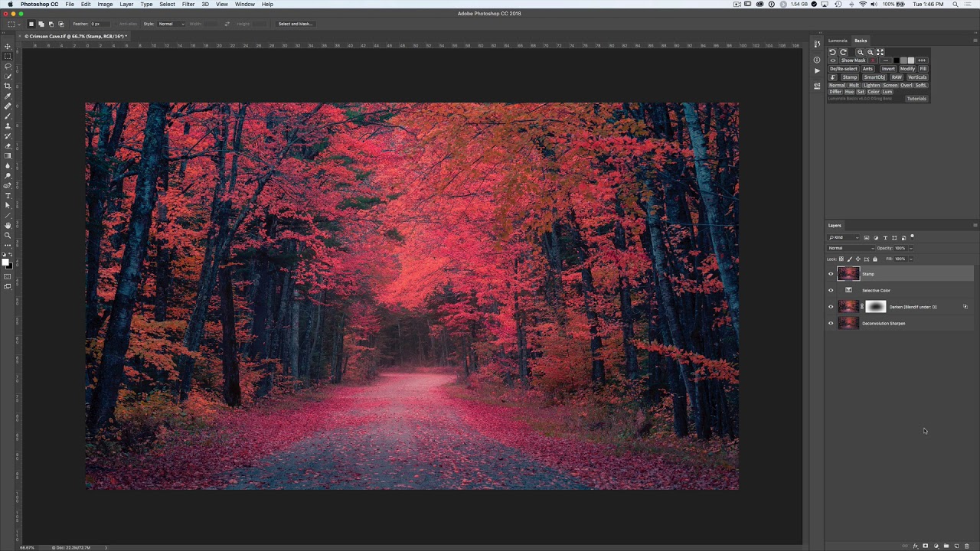980x551 pixels.
Task: Select the Eyedropper tool
Action: 8,96
